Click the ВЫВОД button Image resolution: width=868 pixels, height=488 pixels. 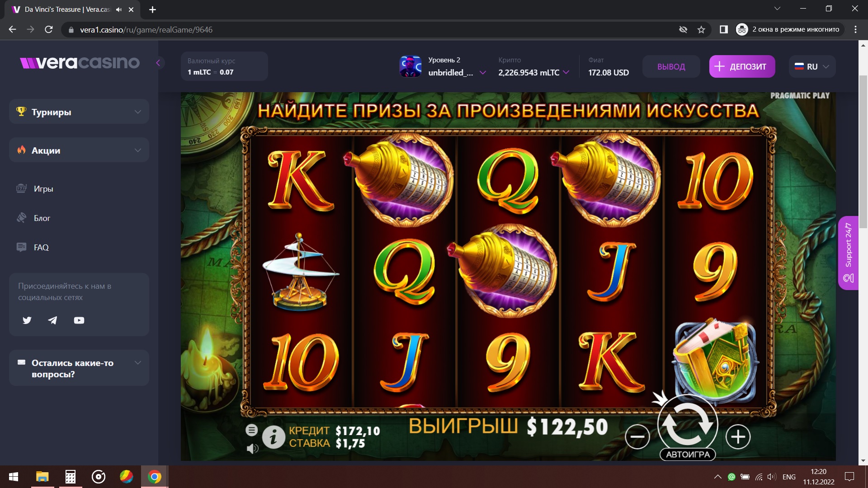click(671, 66)
